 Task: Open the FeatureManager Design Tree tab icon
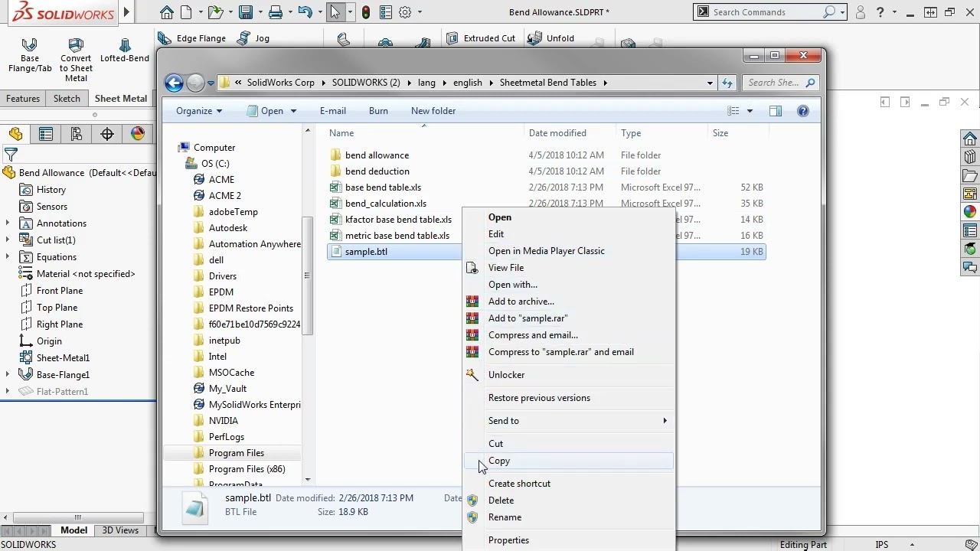click(15, 134)
